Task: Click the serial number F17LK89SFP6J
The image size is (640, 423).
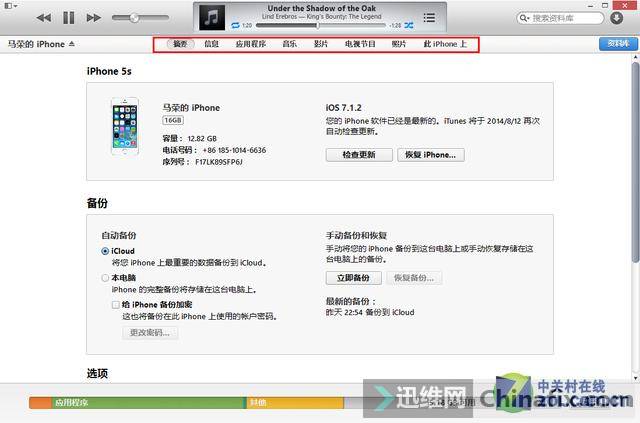Action: click(219, 162)
